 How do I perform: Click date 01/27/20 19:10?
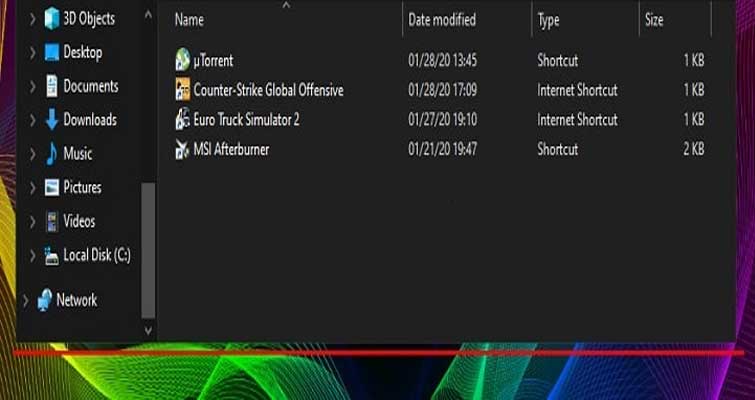pos(443,120)
